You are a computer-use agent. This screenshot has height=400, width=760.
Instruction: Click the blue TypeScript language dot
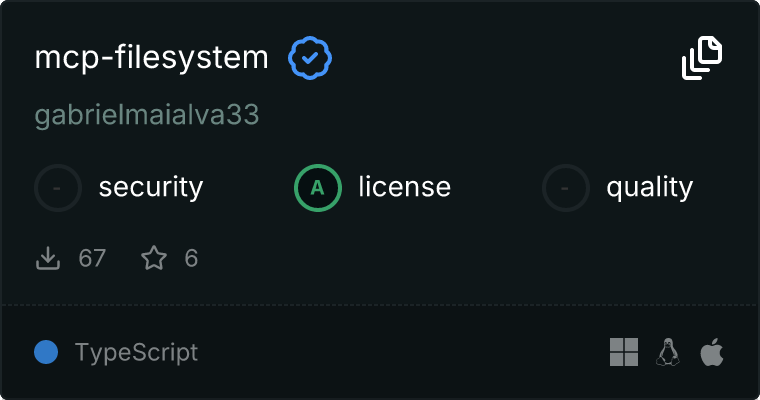[x=46, y=352]
